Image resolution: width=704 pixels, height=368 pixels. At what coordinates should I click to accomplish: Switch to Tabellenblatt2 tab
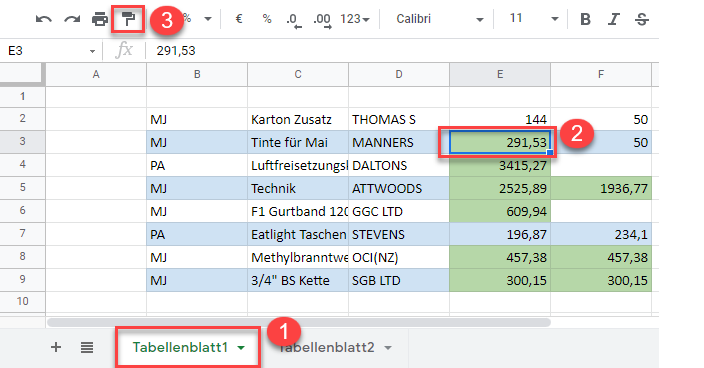[x=326, y=347]
